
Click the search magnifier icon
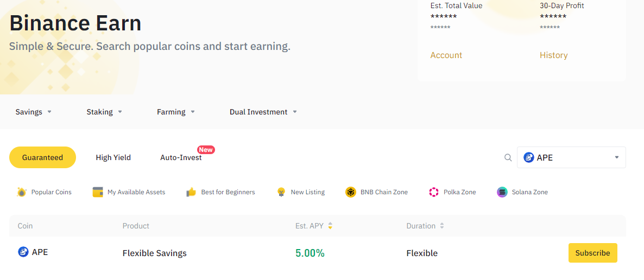(508, 157)
